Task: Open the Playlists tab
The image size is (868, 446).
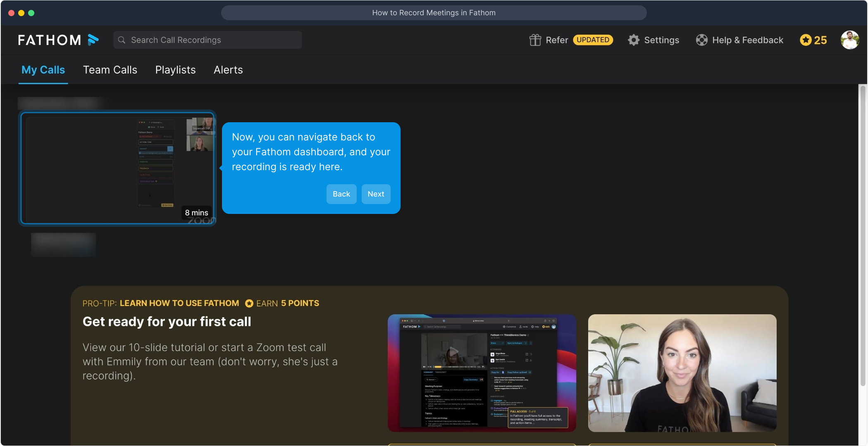Action: [x=175, y=70]
